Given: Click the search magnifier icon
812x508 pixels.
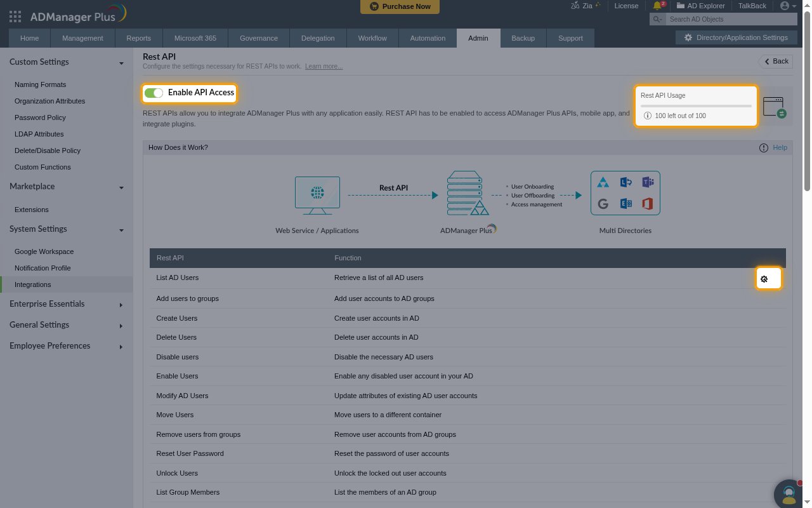Looking at the screenshot, I should (x=658, y=19).
